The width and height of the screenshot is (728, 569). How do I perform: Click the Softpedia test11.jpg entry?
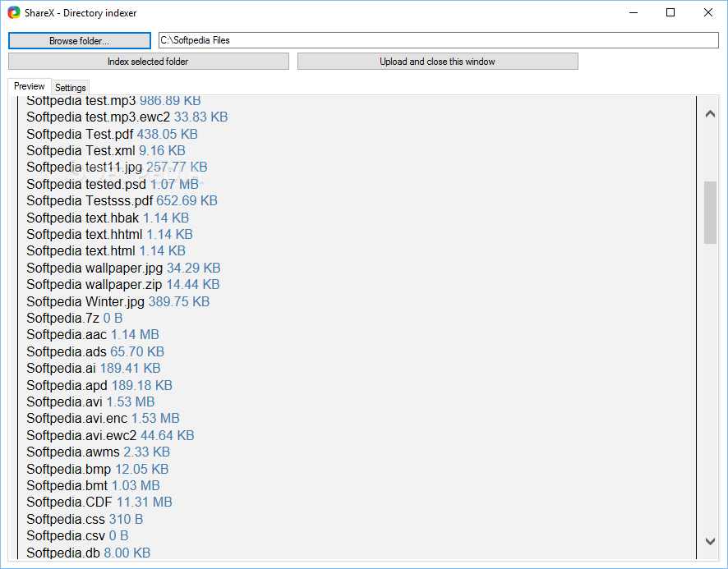tap(117, 167)
